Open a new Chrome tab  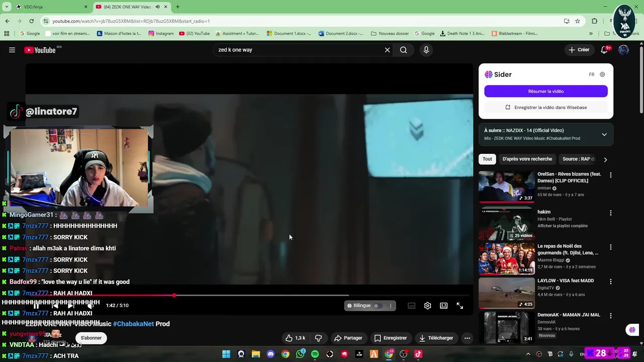tap(178, 7)
